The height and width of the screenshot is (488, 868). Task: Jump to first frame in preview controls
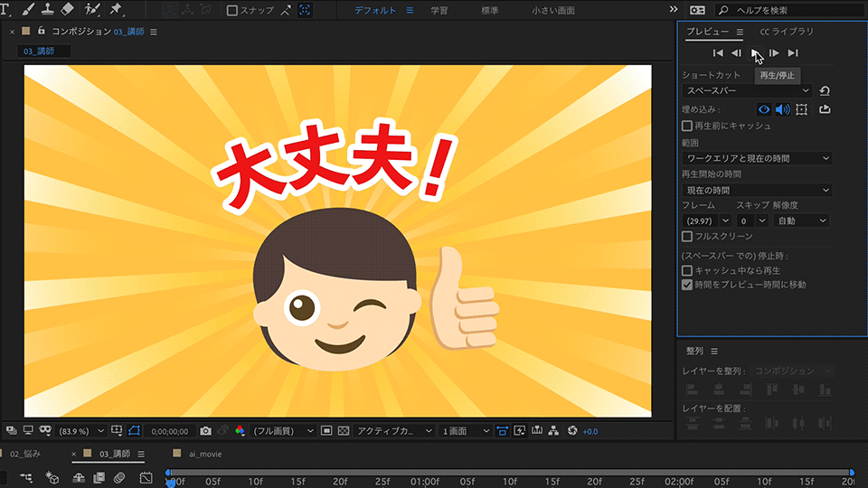coord(718,53)
